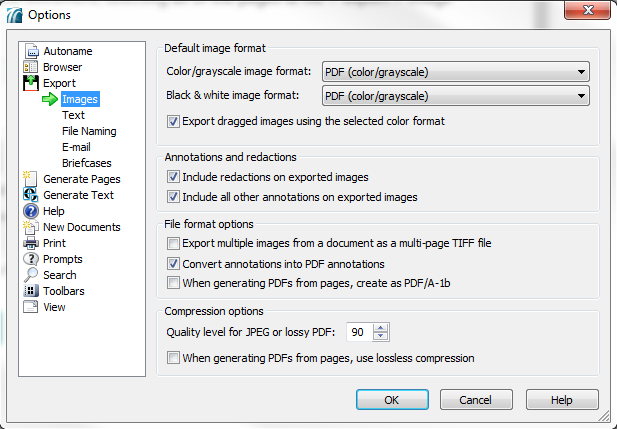The image size is (617, 429).
Task: Disable Include redactions on exported images
Action: click(x=174, y=177)
